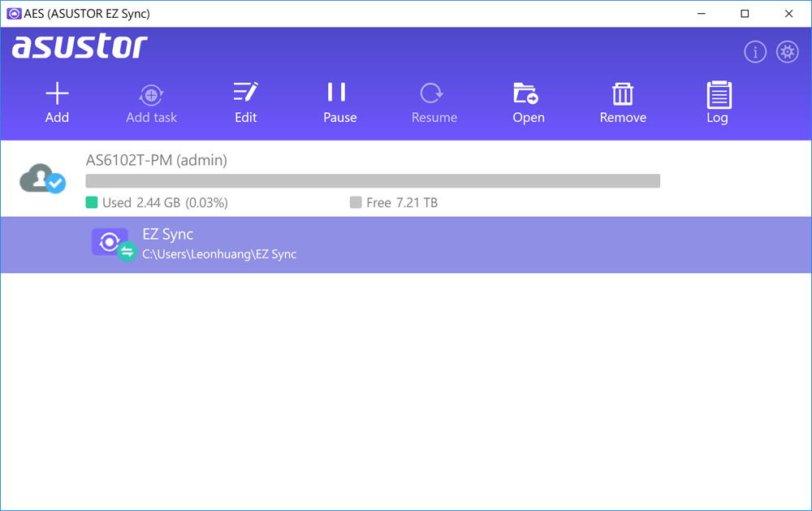The width and height of the screenshot is (812, 511).
Task: Click the C:\Users\Leonhuang\EZ Sync path text
Action: pyautogui.click(x=219, y=253)
